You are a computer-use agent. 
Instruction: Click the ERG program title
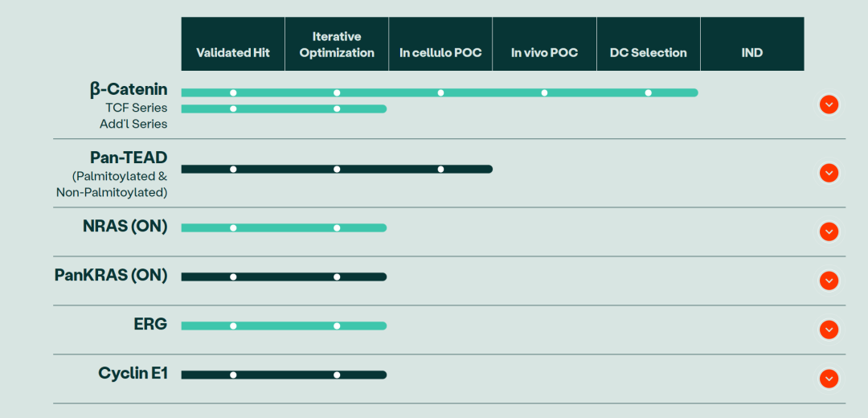tap(150, 324)
